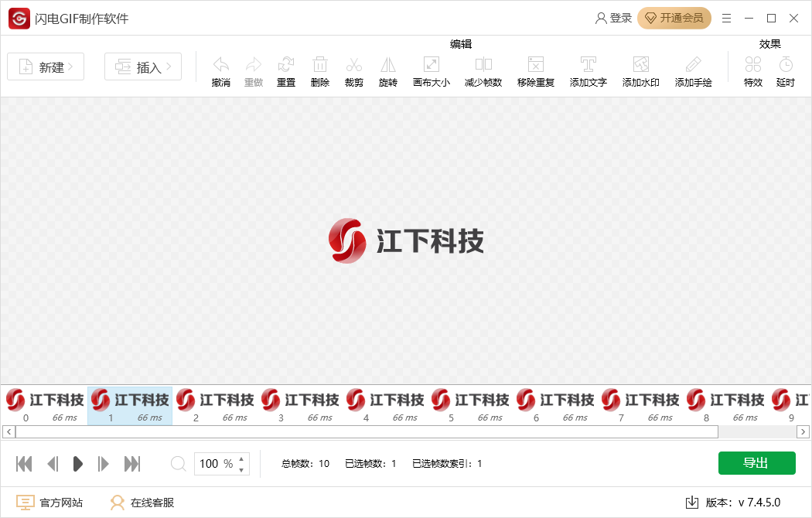The image size is (812, 518).
Task: Click the 已选帧数索引: 1 status text
Action: coord(447,464)
